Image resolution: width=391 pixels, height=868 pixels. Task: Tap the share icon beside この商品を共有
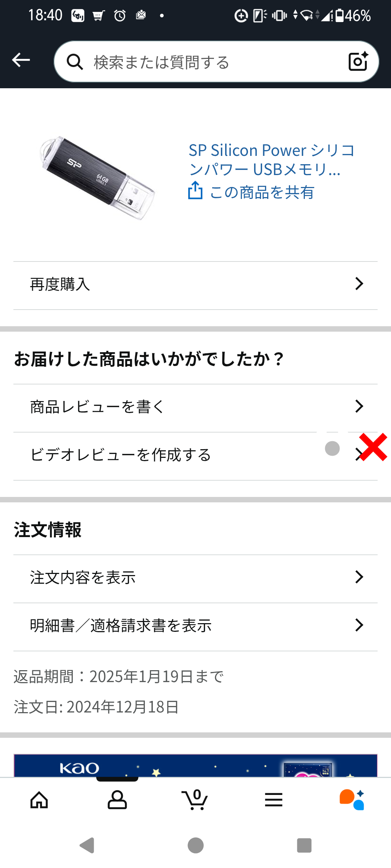[x=195, y=191]
